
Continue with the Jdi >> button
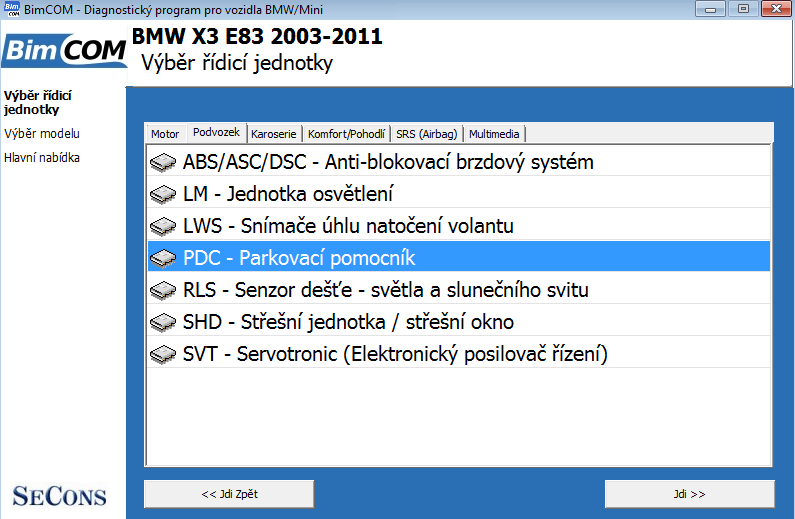[690, 494]
